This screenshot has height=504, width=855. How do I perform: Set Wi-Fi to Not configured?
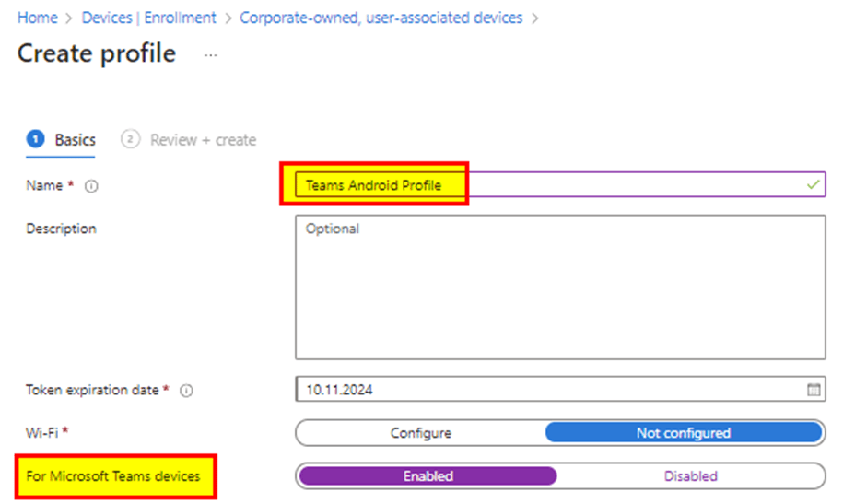click(683, 433)
